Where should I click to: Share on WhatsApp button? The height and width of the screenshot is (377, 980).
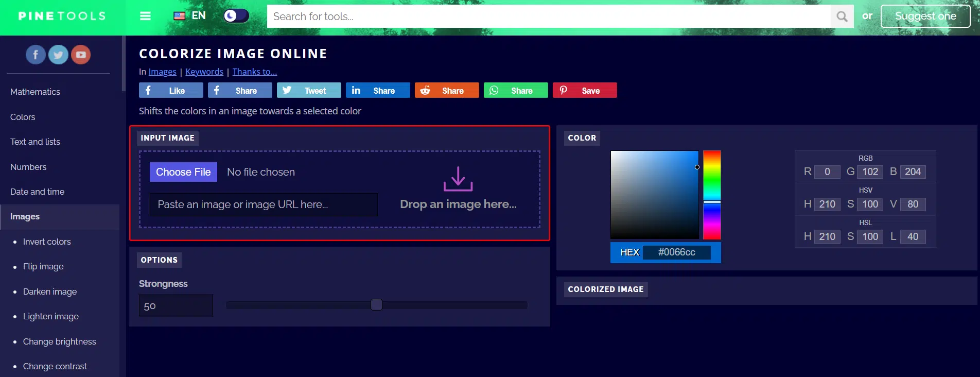(x=515, y=91)
